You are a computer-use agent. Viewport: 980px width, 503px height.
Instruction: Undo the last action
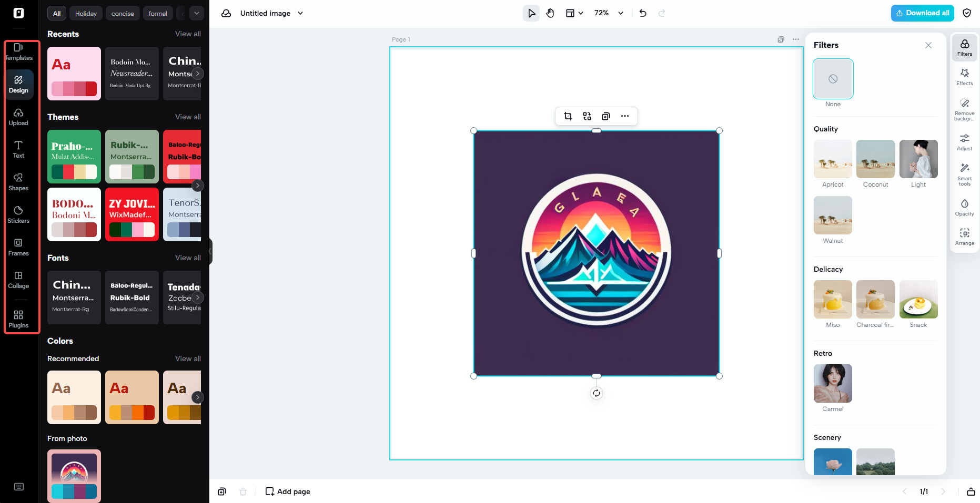pyautogui.click(x=643, y=13)
